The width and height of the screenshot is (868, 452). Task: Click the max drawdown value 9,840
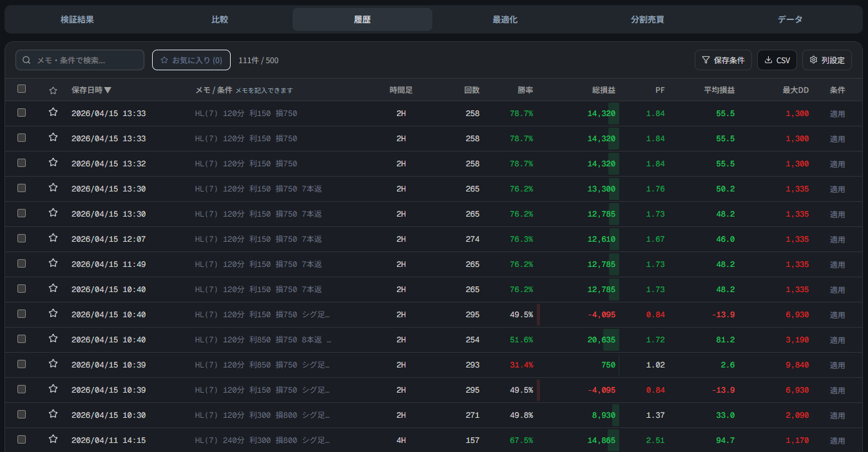(797, 365)
